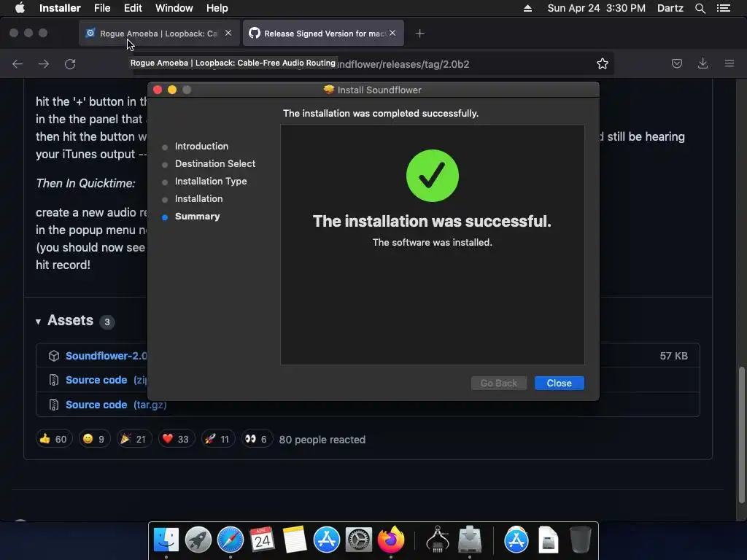Open the blue App Store icon beside Notes
Screen dimensions: 747x560
coord(326,540)
